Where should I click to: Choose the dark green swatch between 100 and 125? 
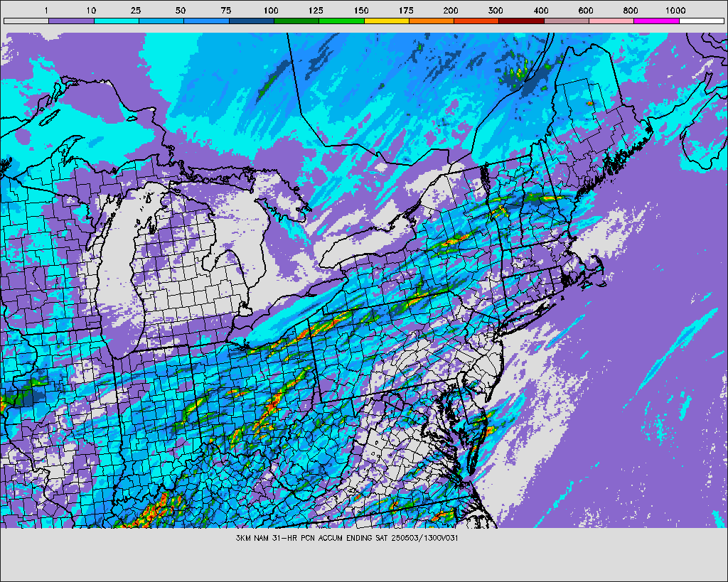point(296,21)
